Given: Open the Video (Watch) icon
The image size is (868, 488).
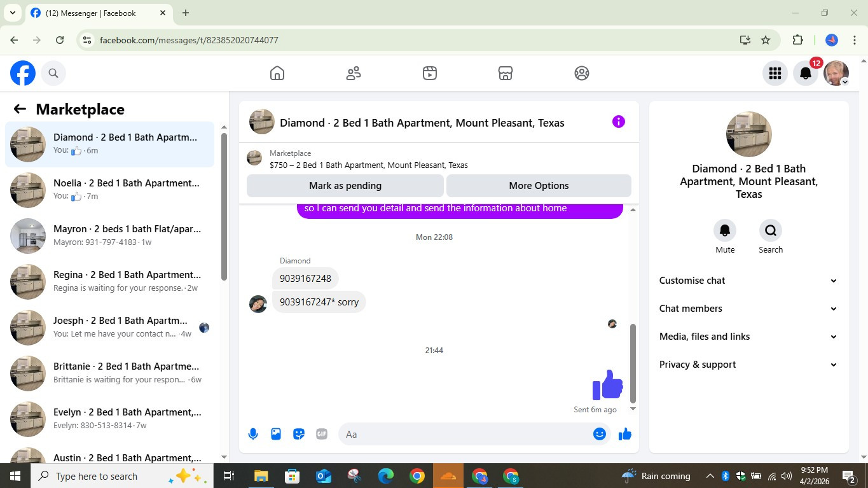Looking at the screenshot, I should click(430, 73).
